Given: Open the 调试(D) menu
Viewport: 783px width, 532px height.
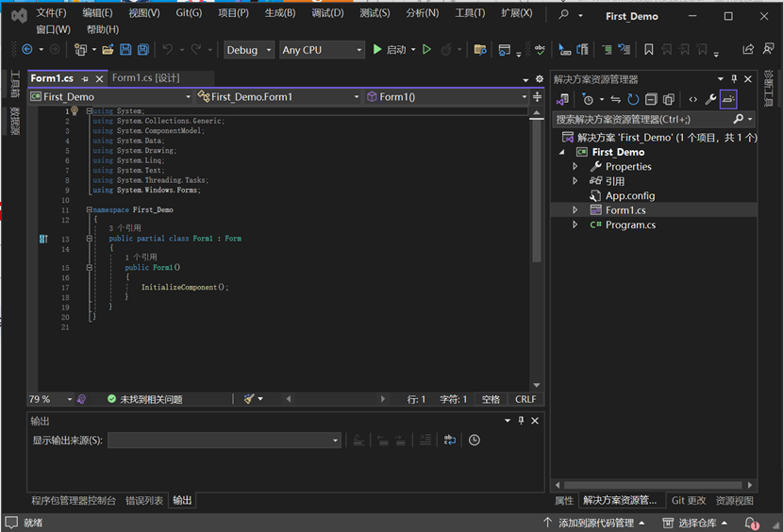Looking at the screenshot, I should pyautogui.click(x=327, y=13).
